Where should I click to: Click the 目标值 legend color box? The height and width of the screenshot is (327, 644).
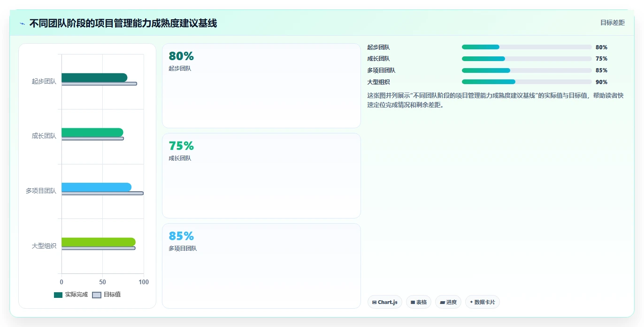[x=96, y=295]
